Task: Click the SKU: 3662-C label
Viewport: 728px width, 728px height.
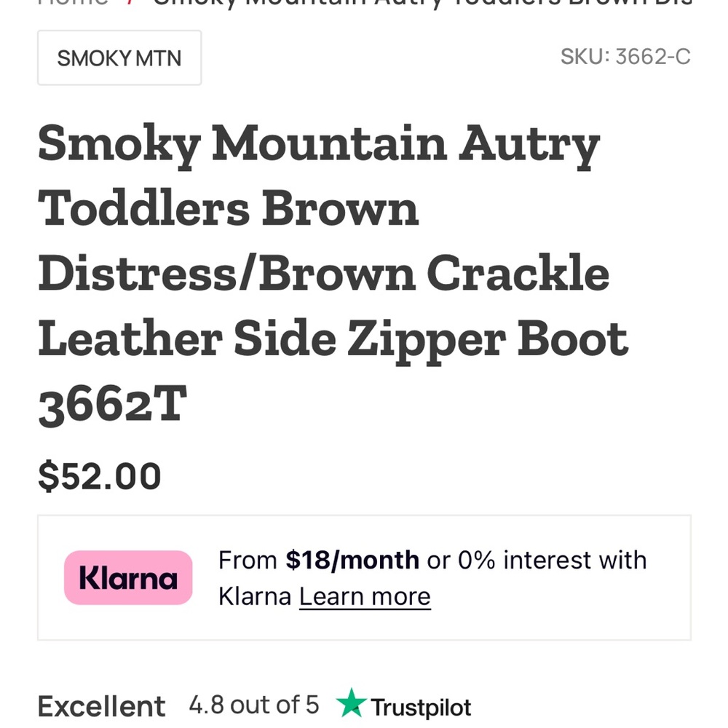Action: click(x=625, y=56)
